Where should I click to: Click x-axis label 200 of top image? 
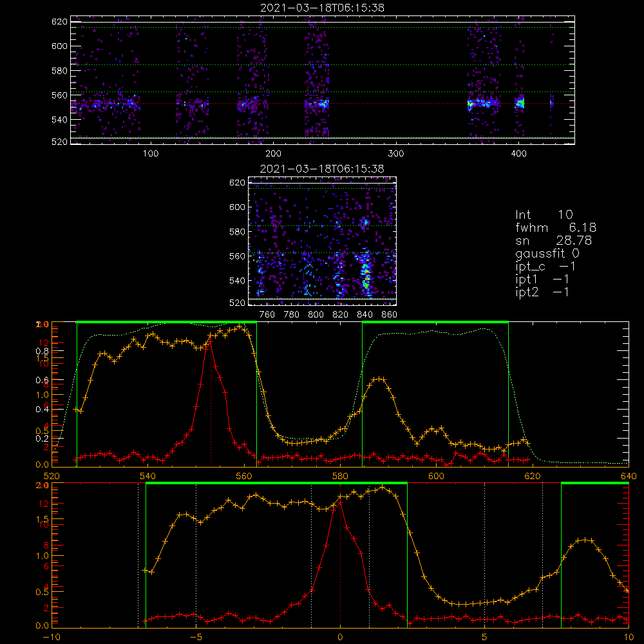pos(273,154)
